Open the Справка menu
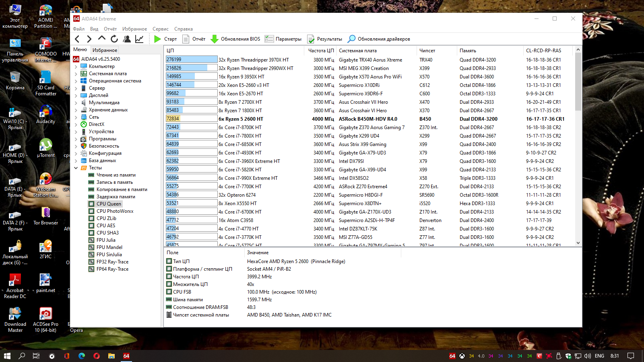The image size is (644, 362). pyautogui.click(x=184, y=29)
